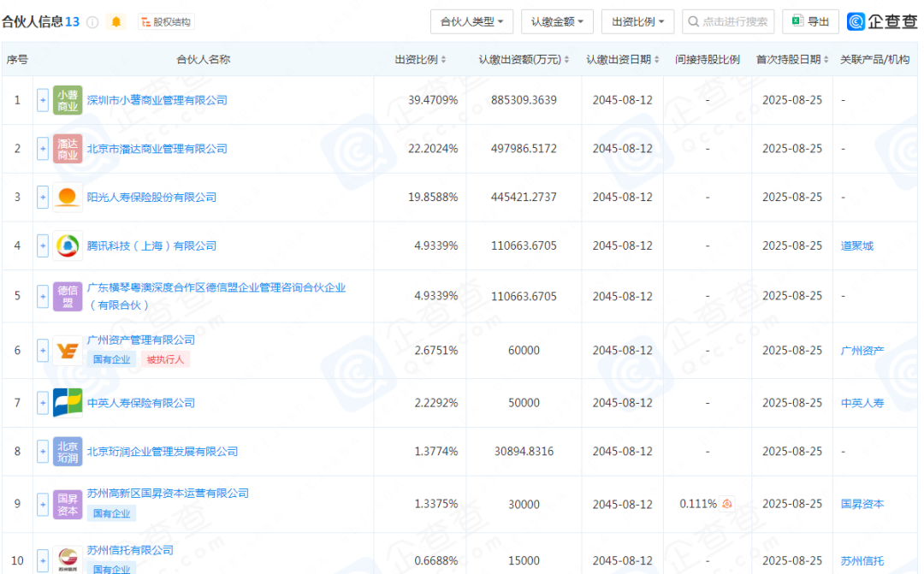
Task: Click the 中英人寿保险 blue-green logo
Action: coord(68,403)
